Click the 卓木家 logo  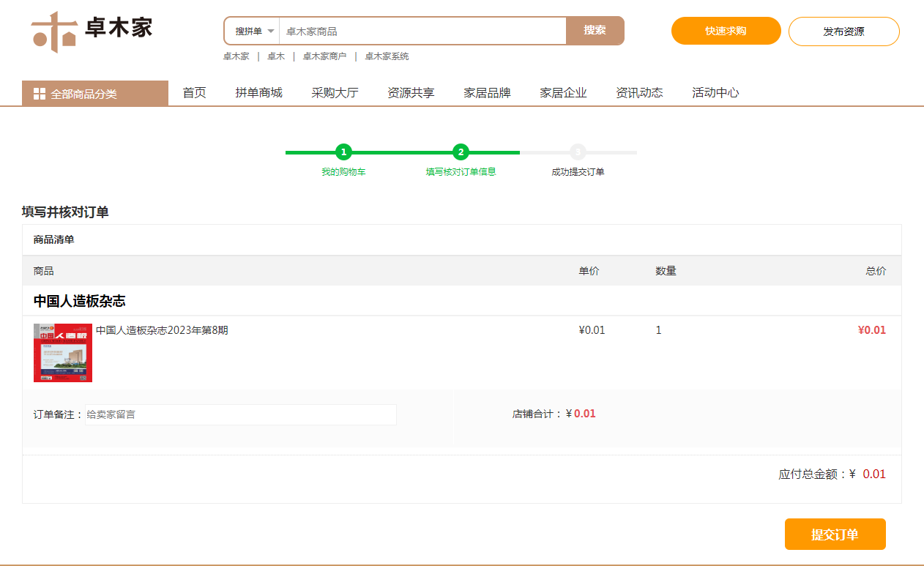92,32
